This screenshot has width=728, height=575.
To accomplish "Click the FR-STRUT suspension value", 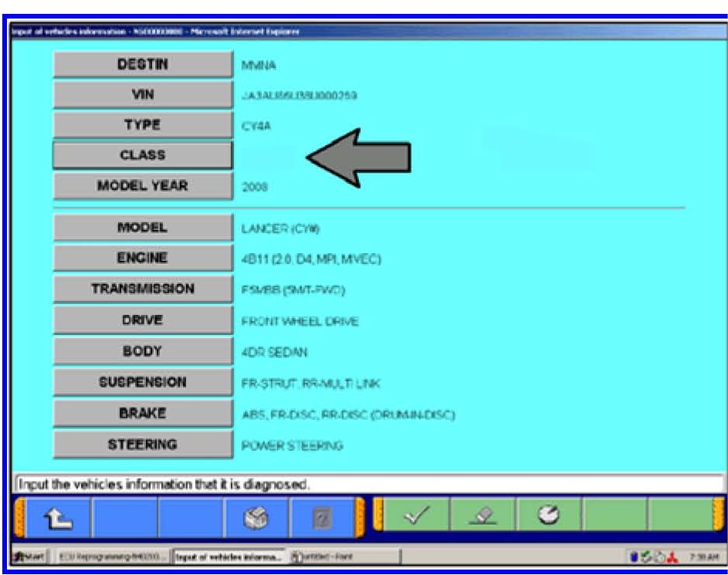I will (310, 384).
